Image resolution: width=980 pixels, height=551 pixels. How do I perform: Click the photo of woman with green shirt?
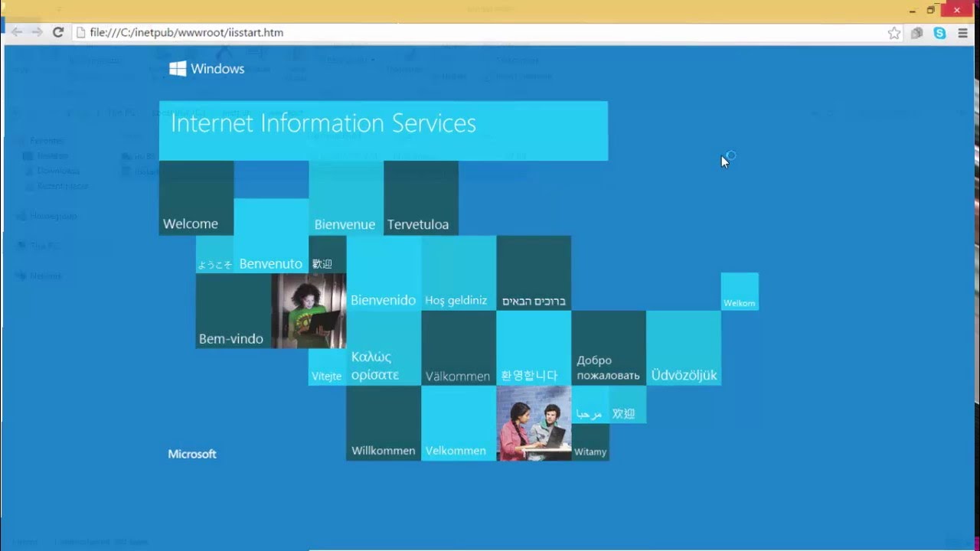click(x=309, y=311)
